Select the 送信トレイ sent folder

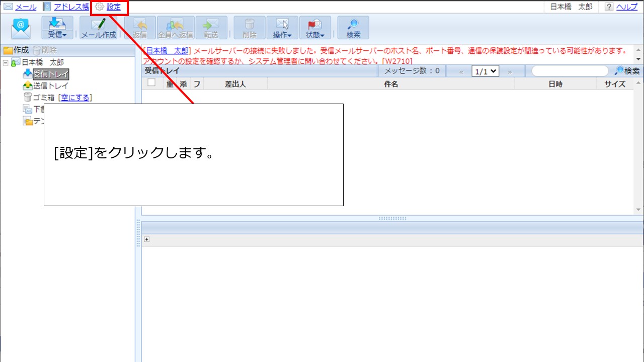coord(50,86)
